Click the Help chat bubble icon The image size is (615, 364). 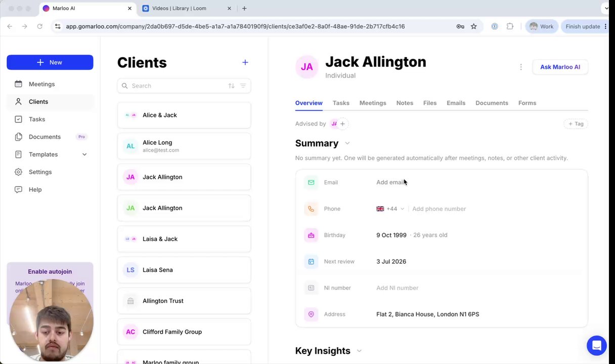(19, 190)
